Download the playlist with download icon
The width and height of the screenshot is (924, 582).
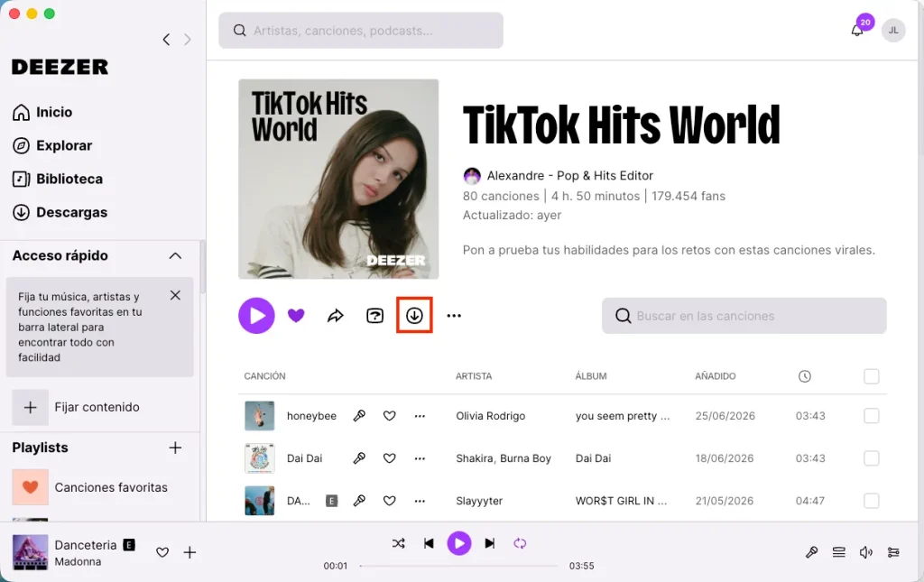[x=414, y=316]
